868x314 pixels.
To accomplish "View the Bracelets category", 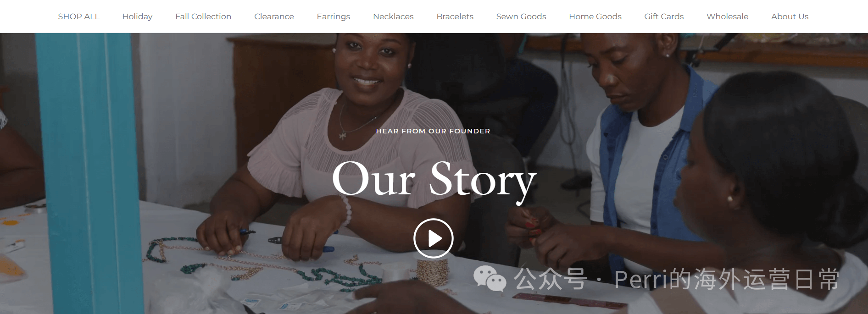I will (x=455, y=17).
